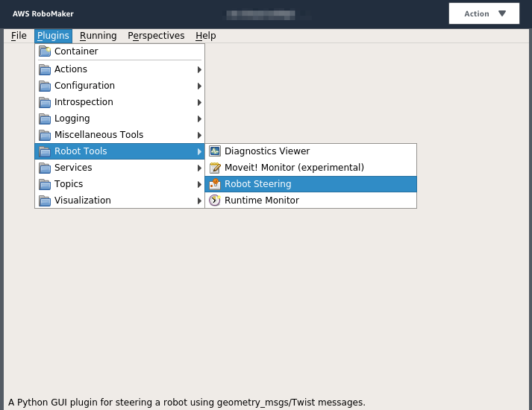This screenshot has height=410, width=532.
Task: Expand the Visualization submenu arrow
Action: pos(199,201)
